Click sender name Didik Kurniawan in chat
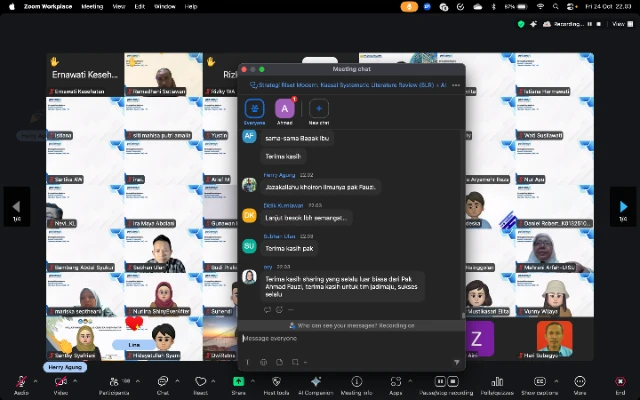Screen dimensions: 640x400 (x=283, y=205)
